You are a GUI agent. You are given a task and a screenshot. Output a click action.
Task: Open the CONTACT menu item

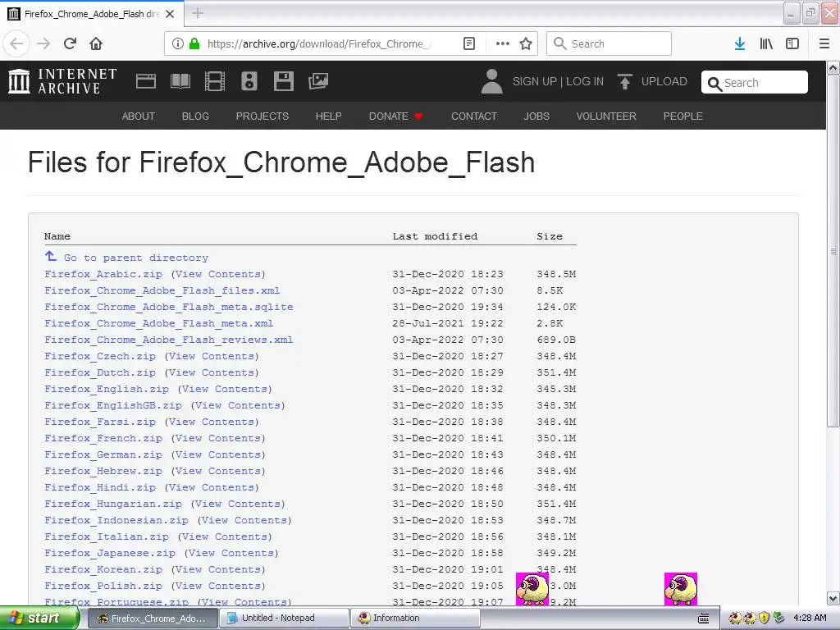[473, 116]
